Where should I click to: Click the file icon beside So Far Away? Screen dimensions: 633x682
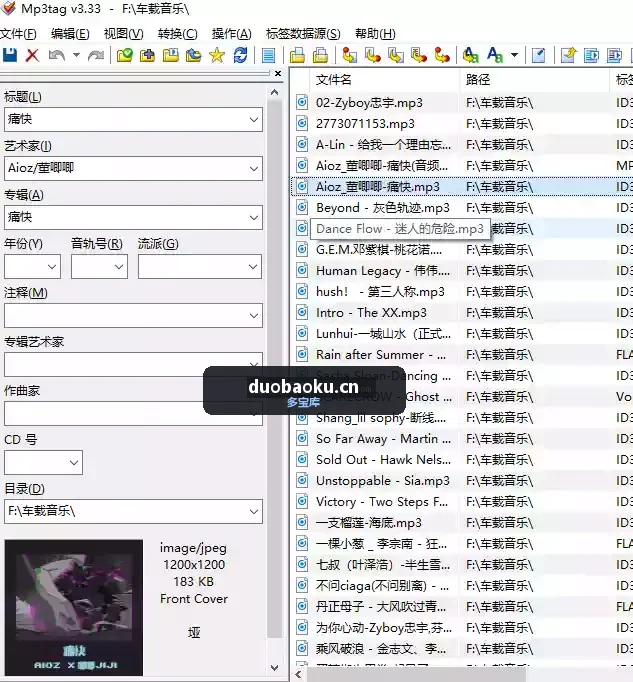302,438
